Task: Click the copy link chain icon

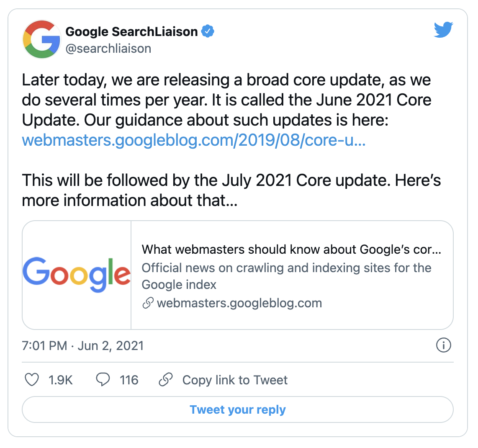Action: [x=166, y=380]
